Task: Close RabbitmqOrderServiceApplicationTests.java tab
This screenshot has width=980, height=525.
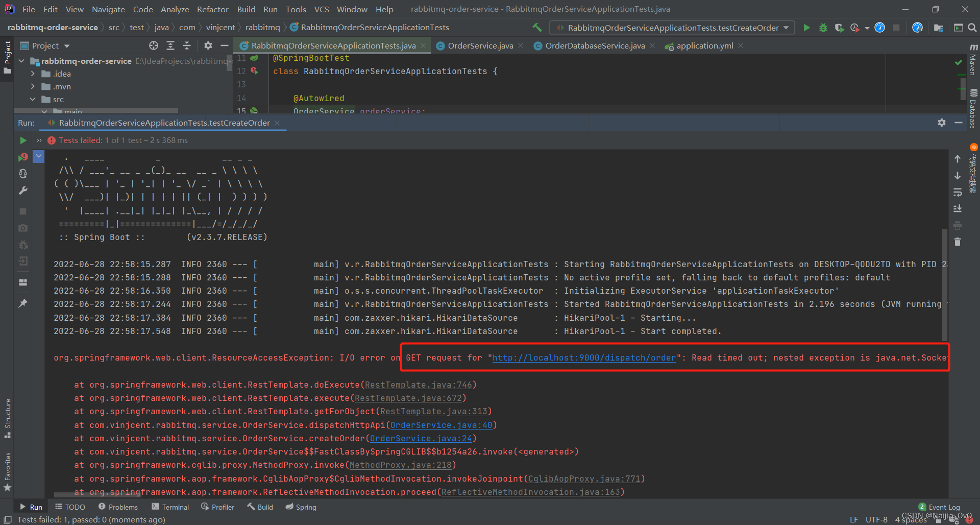Action: pyautogui.click(x=423, y=45)
